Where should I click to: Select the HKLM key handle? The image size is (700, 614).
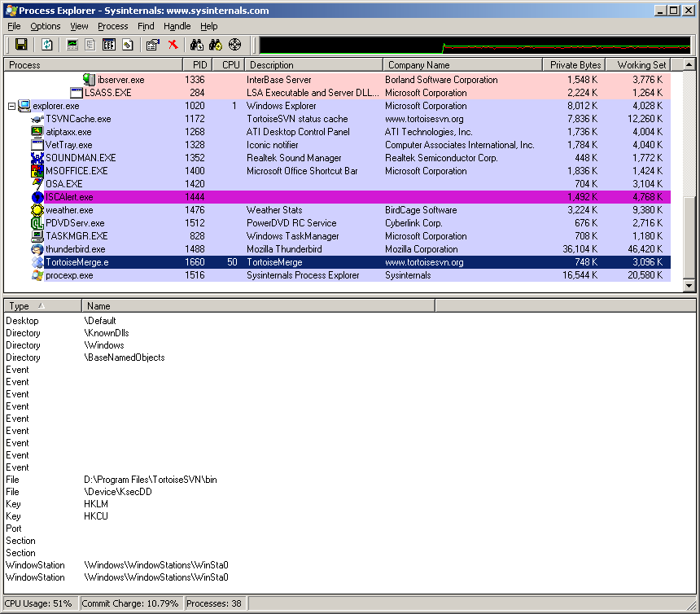(96, 504)
